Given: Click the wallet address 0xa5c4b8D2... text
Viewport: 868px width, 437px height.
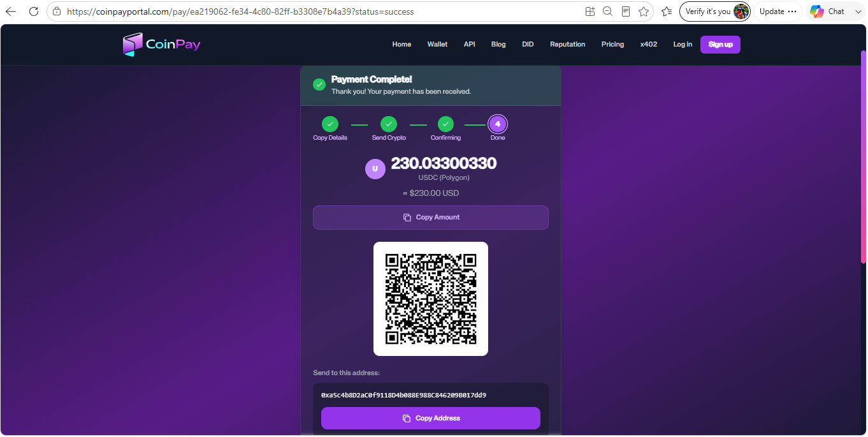Looking at the screenshot, I should (403, 396).
